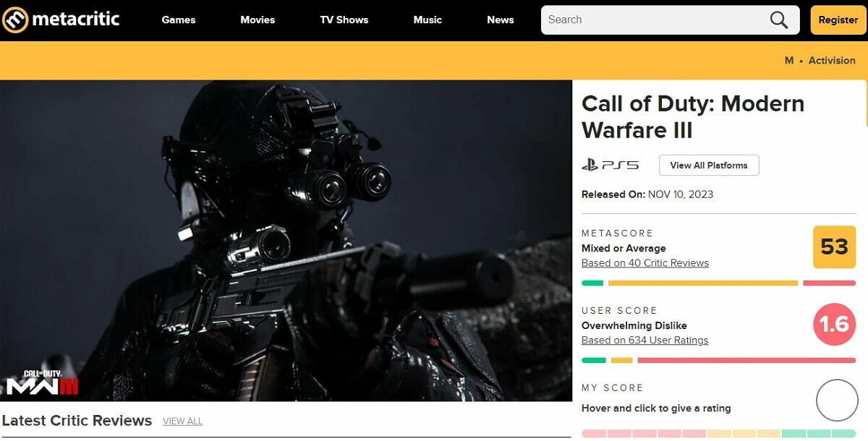The height and width of the screenshot is (441, 868).
Task: Click the User Score 1.6 badge
Action: click(834, 324)
